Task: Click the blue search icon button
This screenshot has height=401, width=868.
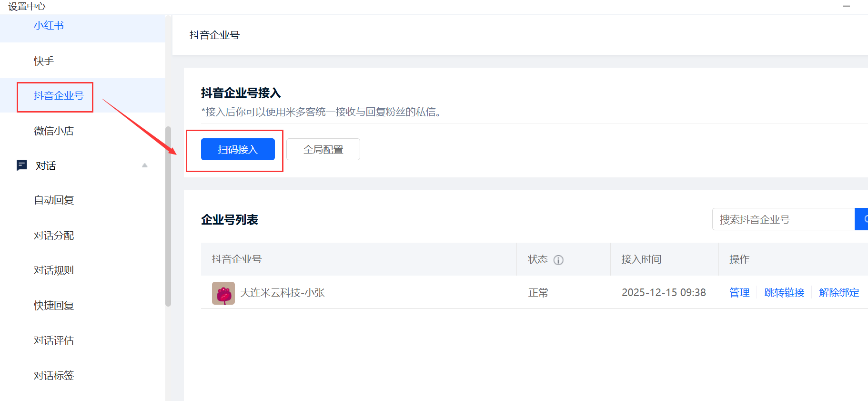Action: tap(862, 219)
